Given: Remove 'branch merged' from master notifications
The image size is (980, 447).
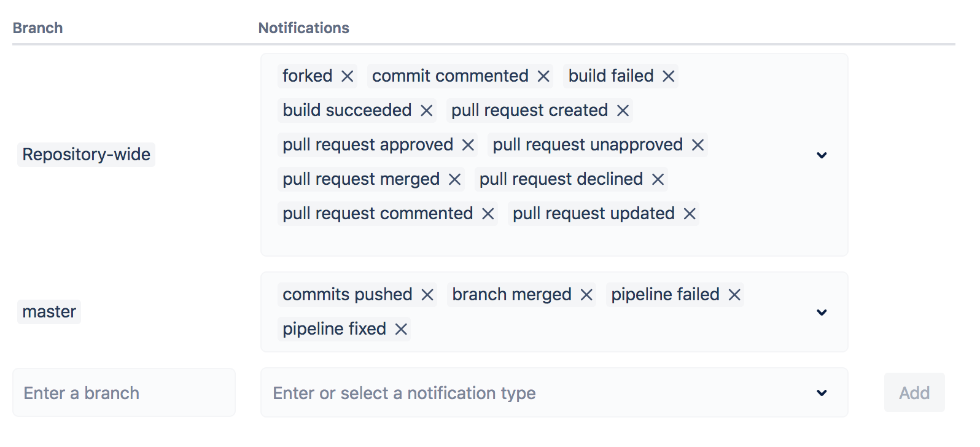Looking at the screenshot, I should click(x=587, y=295).
